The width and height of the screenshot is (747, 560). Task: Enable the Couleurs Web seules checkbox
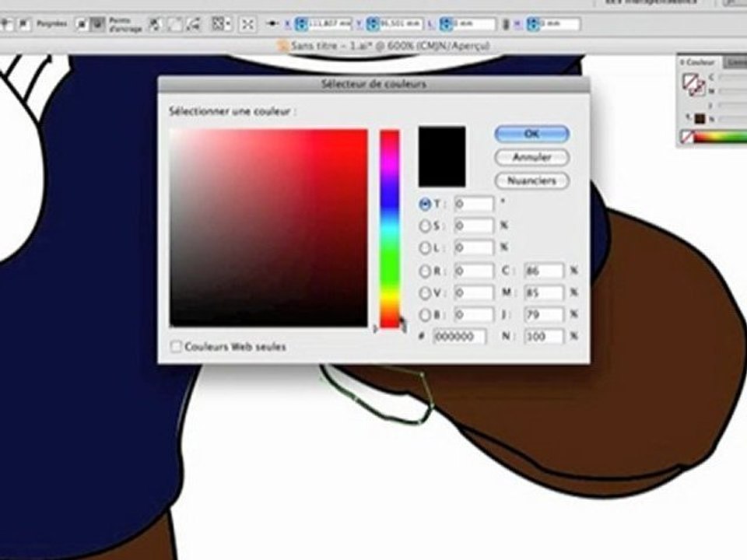pyautogui.click(x=176, y=347)
